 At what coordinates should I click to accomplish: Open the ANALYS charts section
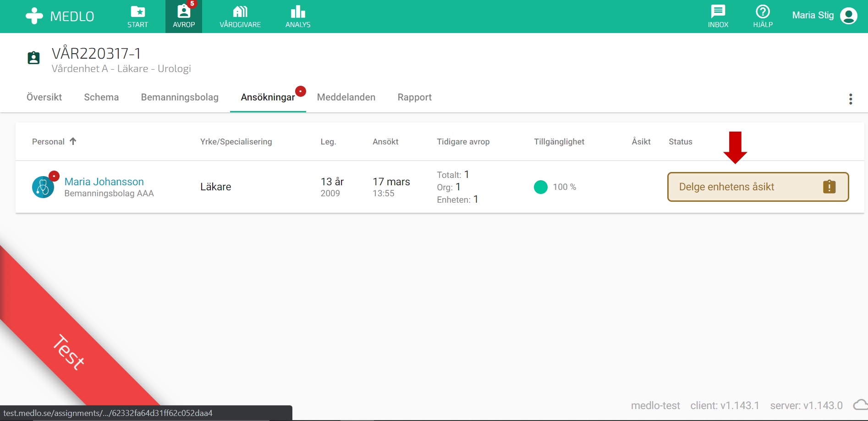pyautogui.click(x=298, y=17)
